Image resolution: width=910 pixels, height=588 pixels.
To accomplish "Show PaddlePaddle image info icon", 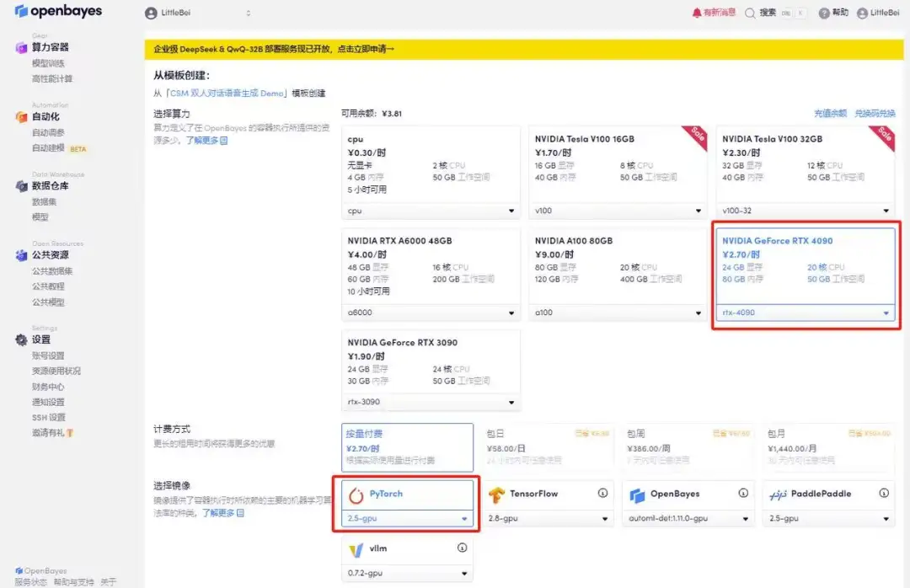I will coord(884,493).
